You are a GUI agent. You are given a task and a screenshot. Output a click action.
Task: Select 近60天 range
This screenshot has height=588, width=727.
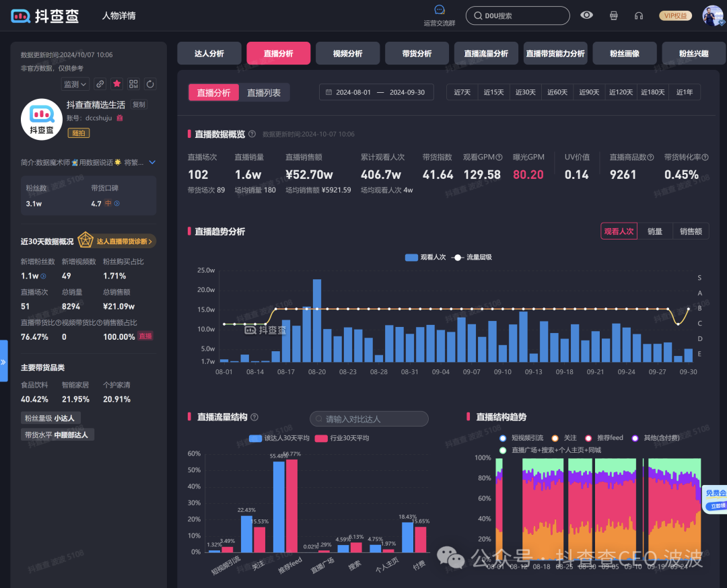pos(557,92)
